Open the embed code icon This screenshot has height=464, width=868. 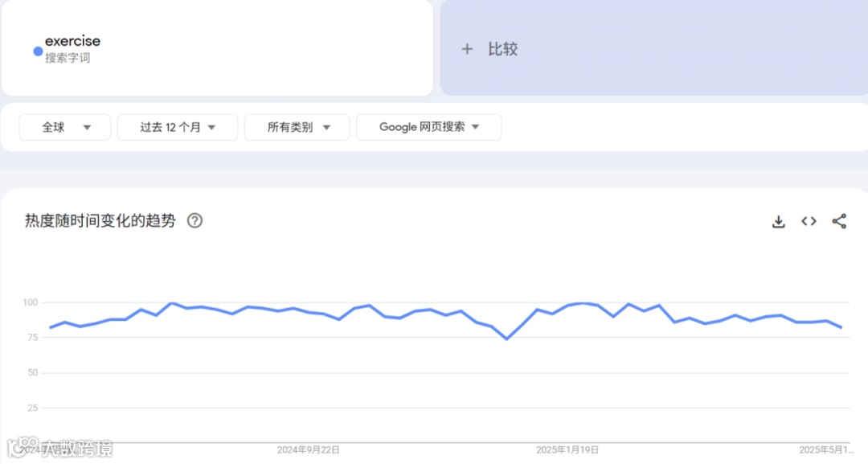[x=809, y=221]
